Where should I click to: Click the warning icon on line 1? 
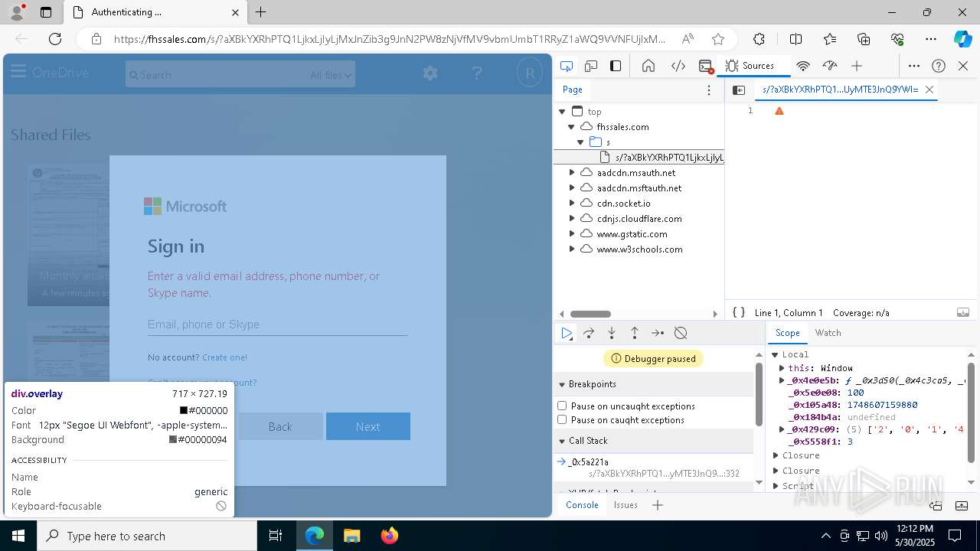pyautogui.click(x=779, y=111)
